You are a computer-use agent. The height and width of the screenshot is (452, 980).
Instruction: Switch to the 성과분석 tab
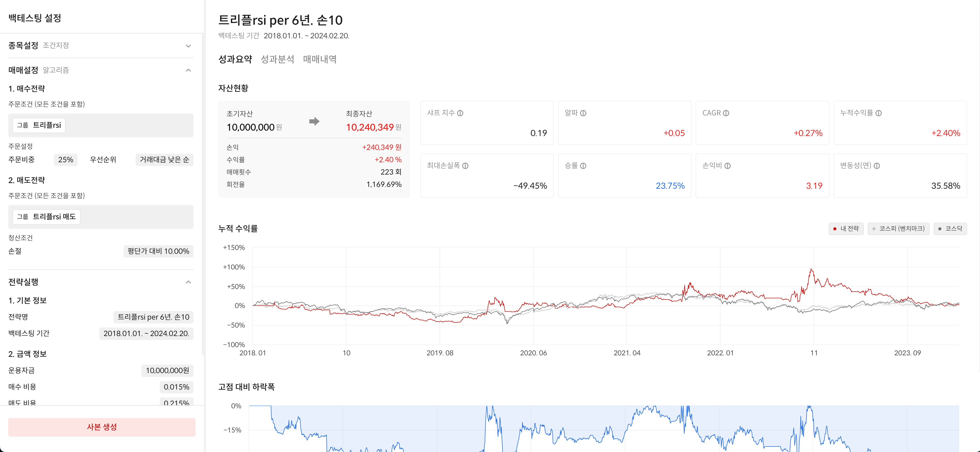(x=277, y=59)
